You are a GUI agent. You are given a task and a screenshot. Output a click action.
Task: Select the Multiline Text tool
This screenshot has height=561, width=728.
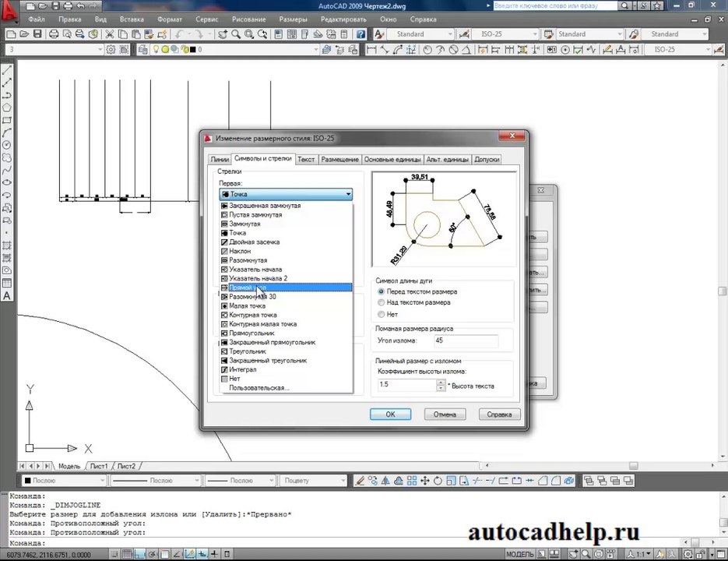point(7,296)
